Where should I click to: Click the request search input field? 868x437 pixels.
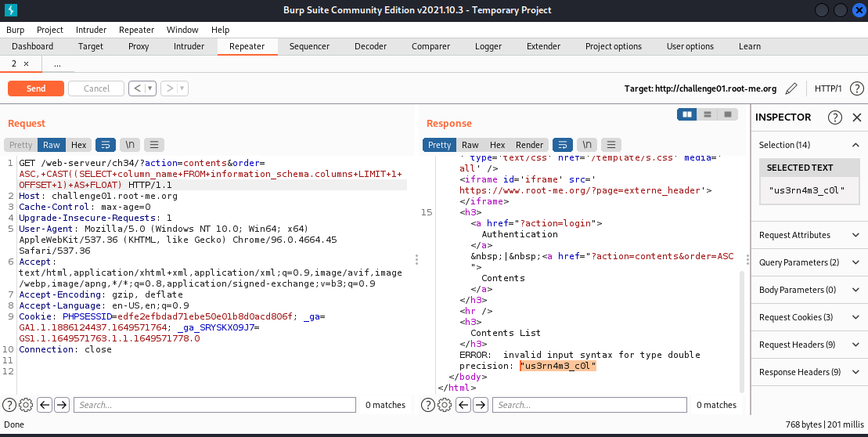coord(214,405)
